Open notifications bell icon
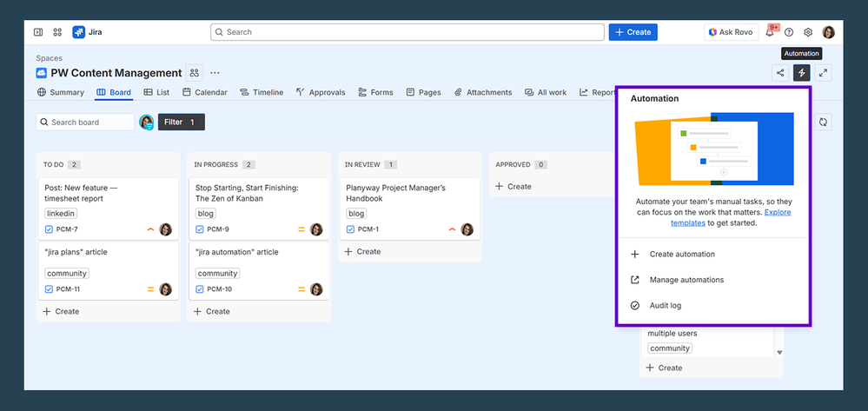This screenshot has height=411, width=868. click(770, 32)
